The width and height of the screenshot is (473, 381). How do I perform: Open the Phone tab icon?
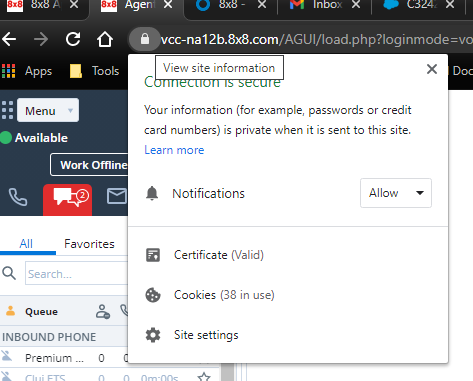pyautogui.click(x=18, y=197)
